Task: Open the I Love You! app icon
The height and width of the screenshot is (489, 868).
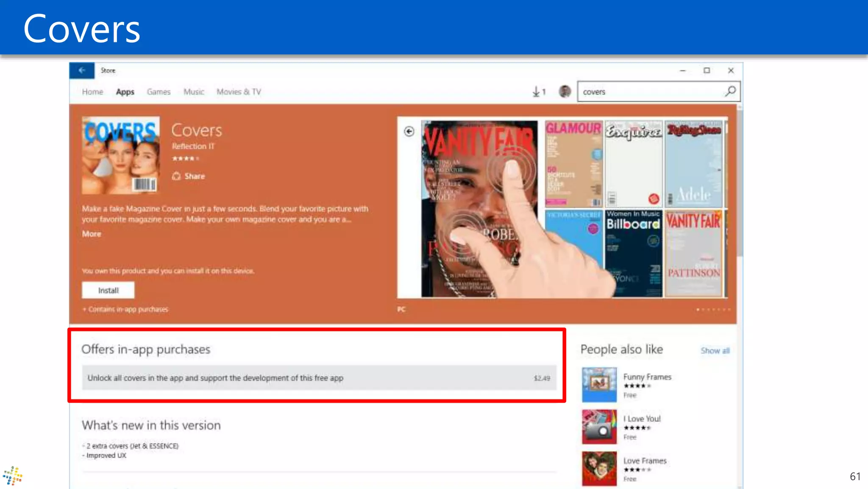Action: click(599, 427)
